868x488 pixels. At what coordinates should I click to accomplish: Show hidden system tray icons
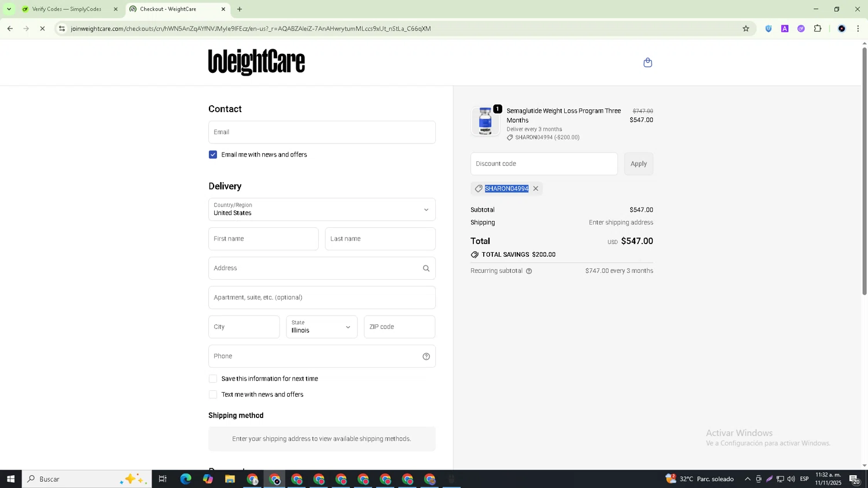(747, 479)
